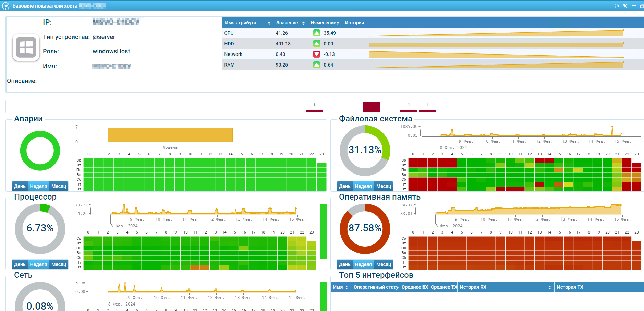Click the Network history sparkline
The image size is (644, 311).
496,54
